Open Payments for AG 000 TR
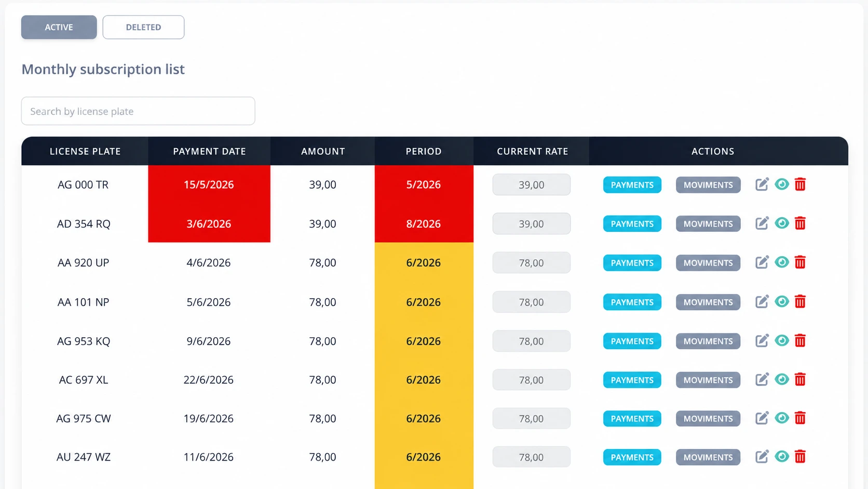 point(632,185)
